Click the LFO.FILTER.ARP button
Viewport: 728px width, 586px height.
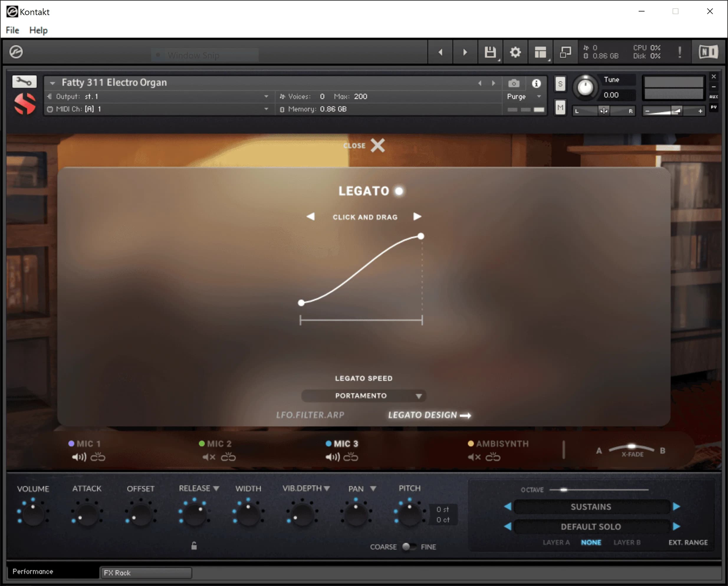tap(310, 415)
